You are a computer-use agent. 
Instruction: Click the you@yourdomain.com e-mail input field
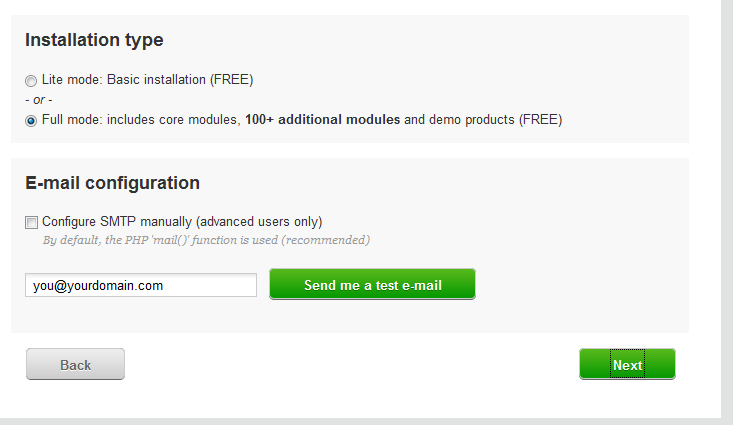tap(141, 285)
